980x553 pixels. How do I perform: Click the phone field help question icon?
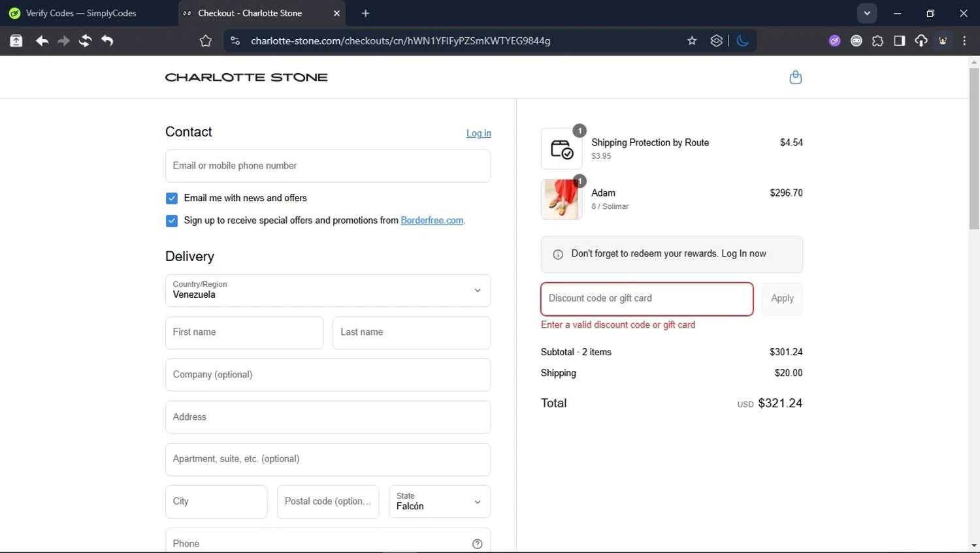[x=477, y=544]
